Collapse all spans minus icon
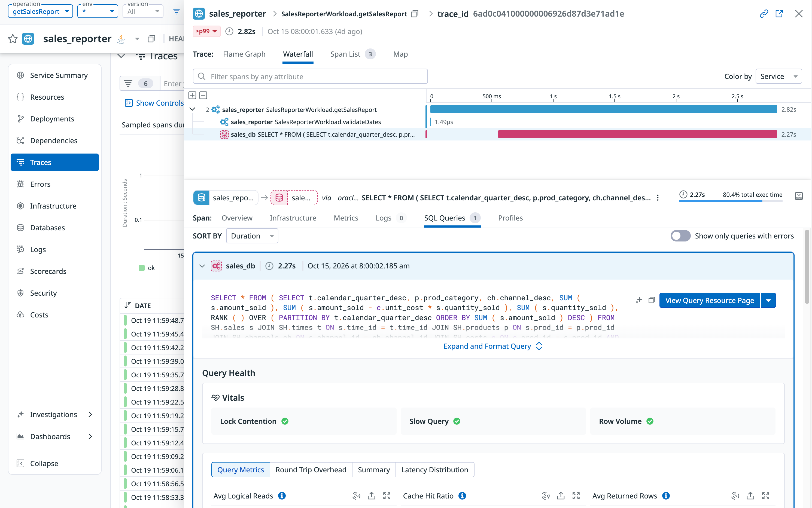Screen dimensions: 812x508 203,95
